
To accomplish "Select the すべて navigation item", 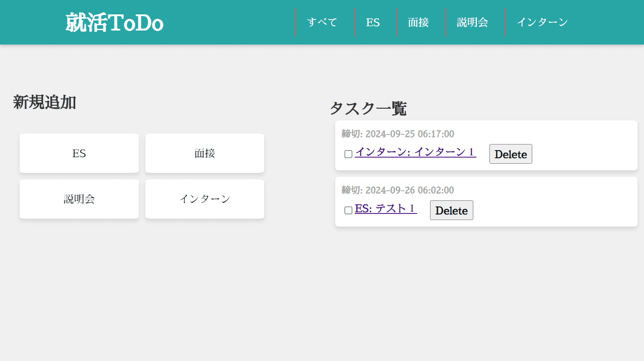I will pos(322,22).
